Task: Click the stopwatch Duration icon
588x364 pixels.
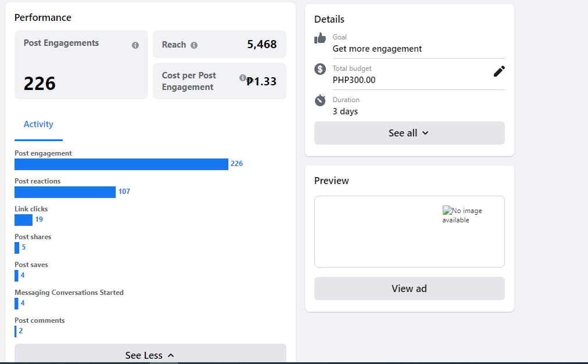Action: point(320,100)
